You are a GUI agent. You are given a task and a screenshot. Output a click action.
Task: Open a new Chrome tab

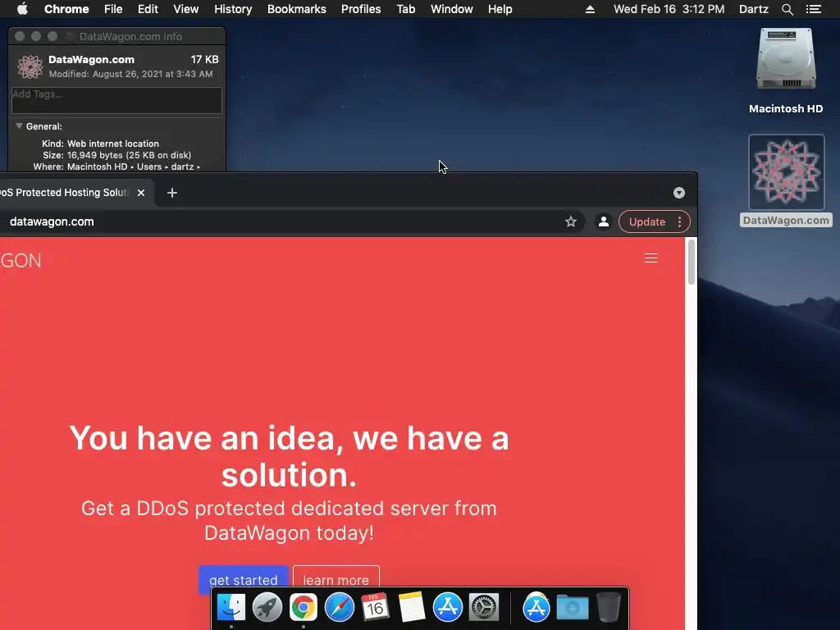(172, 192)
